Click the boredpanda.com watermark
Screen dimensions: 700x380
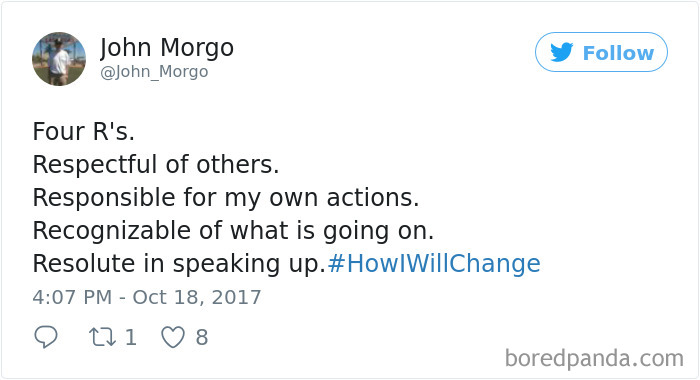pyautogui.click(x=594, y=359)
